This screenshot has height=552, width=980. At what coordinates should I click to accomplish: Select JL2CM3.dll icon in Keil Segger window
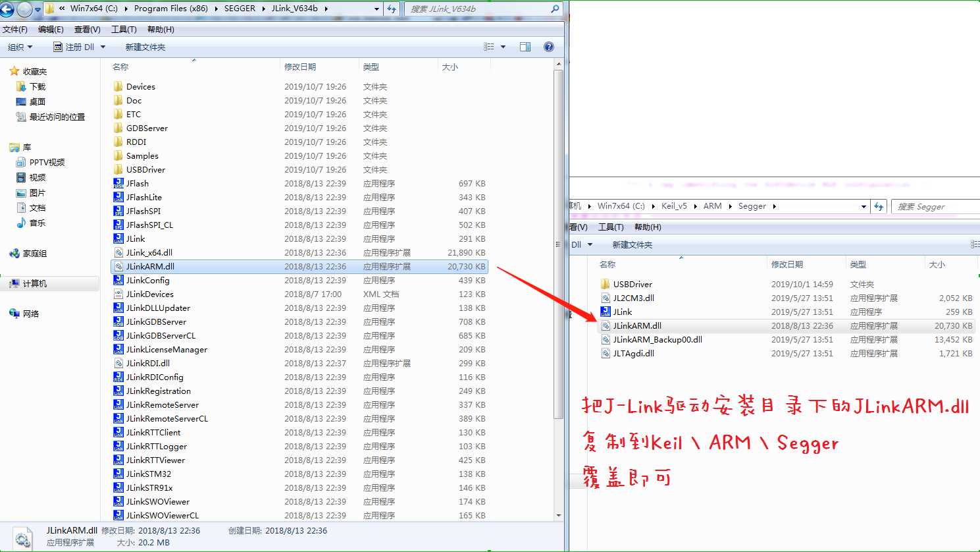pos(606,298)
